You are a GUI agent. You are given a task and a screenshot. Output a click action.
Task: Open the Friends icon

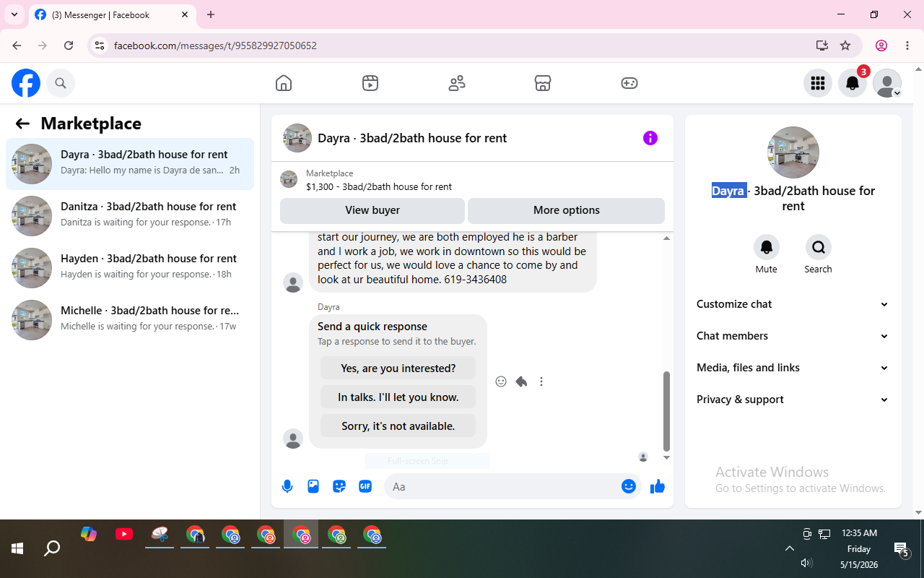click(x=457, y=83)
